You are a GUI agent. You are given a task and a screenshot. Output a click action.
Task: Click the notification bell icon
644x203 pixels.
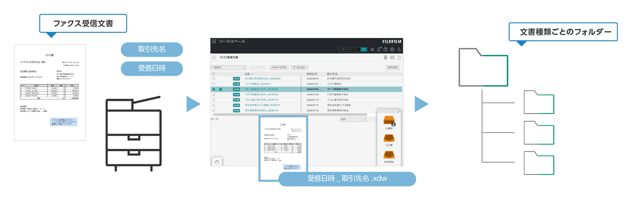379,49
